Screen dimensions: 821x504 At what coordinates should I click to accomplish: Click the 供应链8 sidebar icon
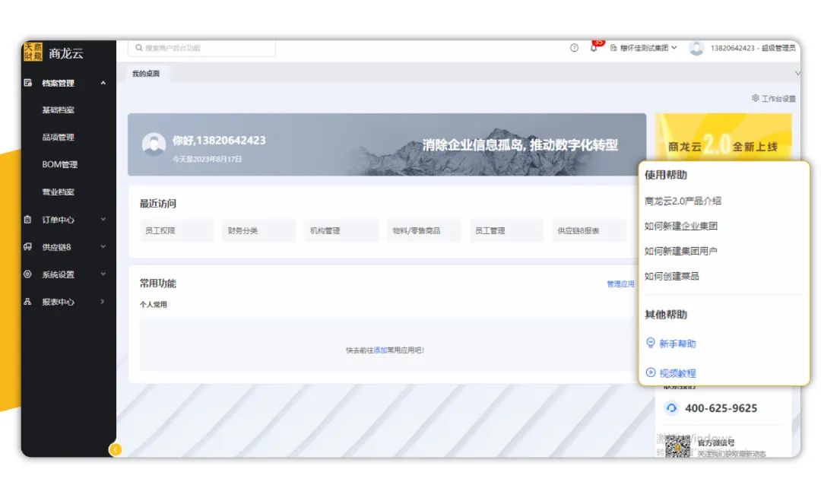pyautogui.click(x=28, y=247)
